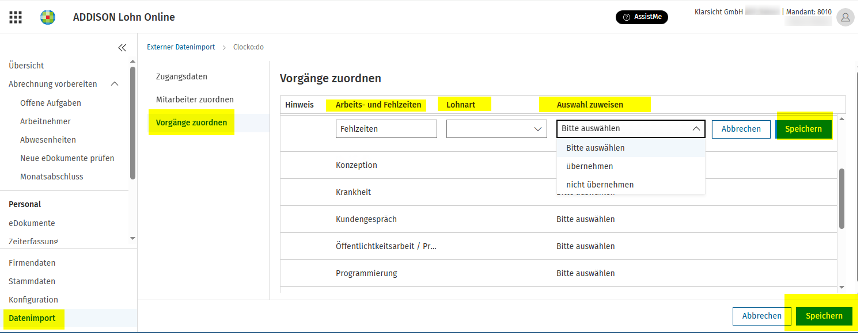
Task: Open the apps grid launcher icon
Action: 16,17
